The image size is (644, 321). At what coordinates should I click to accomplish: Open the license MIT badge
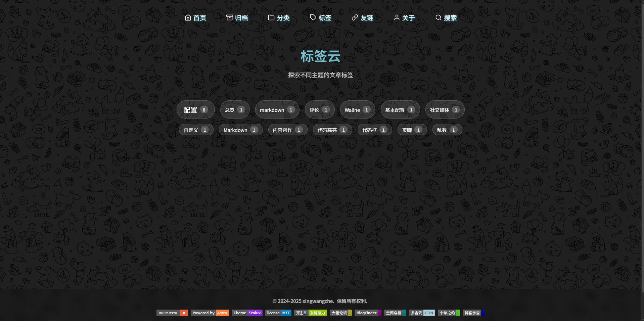pyautogui.click(x=278, y=313)
